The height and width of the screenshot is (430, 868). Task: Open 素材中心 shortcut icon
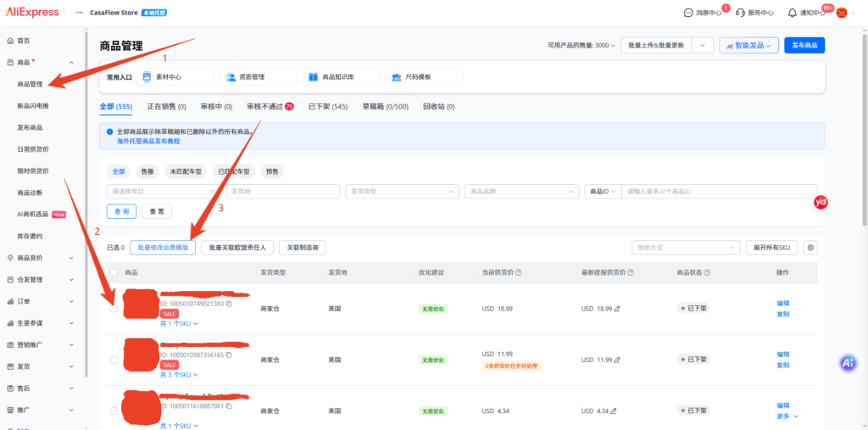tap(147, 77)
